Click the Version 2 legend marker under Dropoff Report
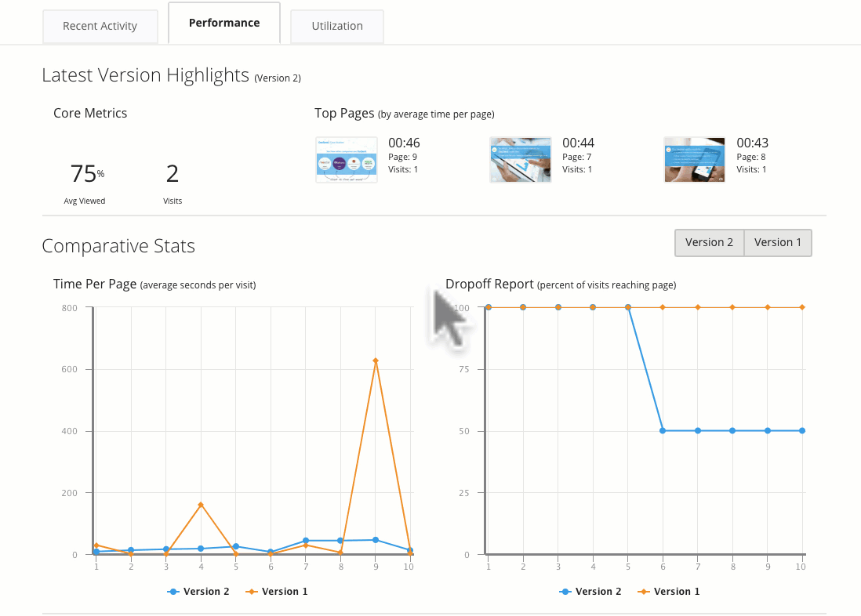This screenshot has width=861, height=616. [x=564, y=591]
